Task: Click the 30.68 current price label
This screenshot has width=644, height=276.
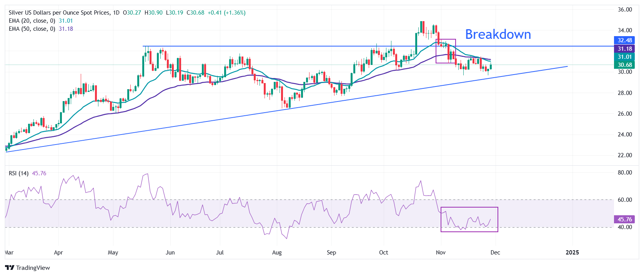Action: click(624, 65)
